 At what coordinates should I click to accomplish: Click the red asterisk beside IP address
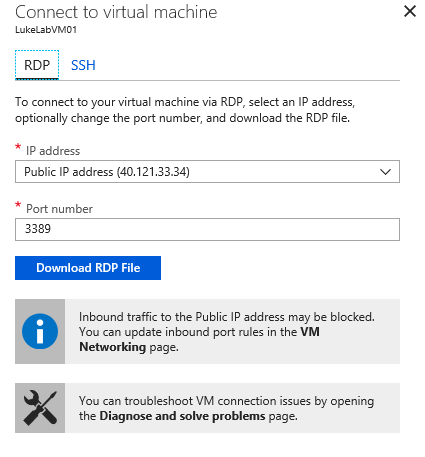click(18, 147)
